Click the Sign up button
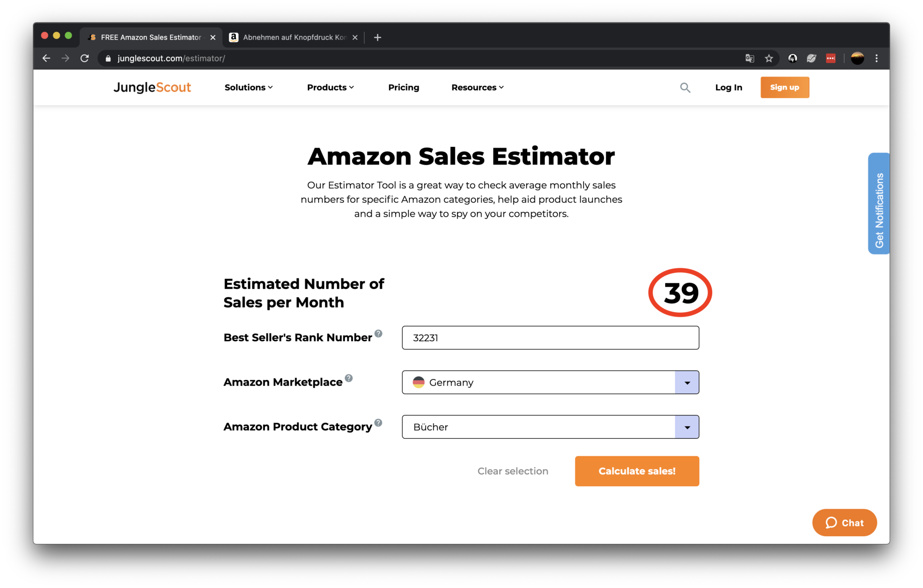 coord(785,87)
